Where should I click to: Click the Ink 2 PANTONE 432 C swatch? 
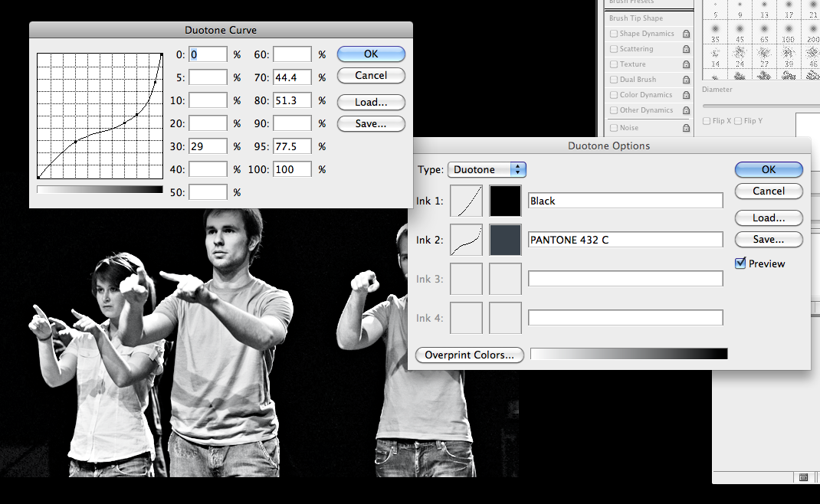(505, 240)
